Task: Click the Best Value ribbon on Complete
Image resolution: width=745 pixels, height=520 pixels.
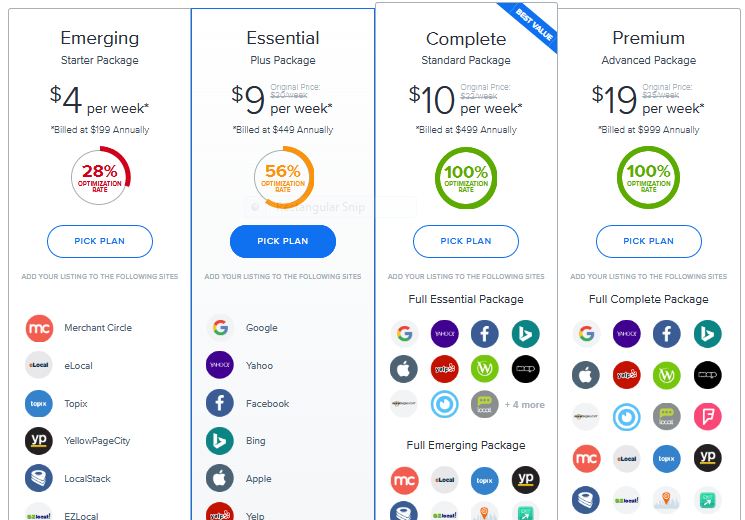Action: tap(533, 25)
